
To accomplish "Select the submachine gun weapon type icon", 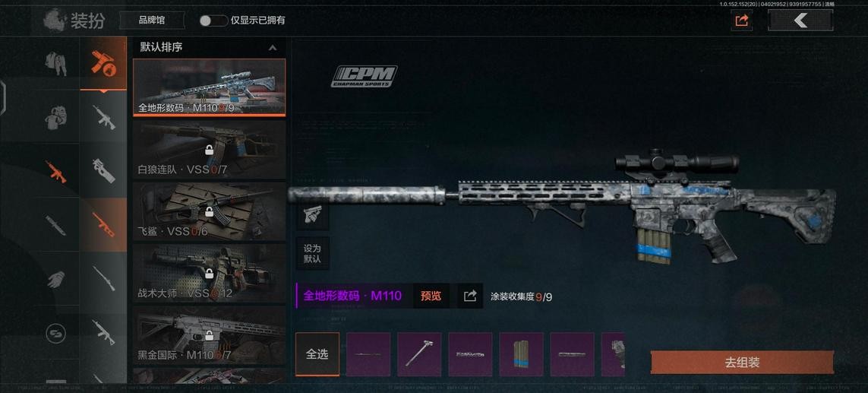I will click(103, 171).
